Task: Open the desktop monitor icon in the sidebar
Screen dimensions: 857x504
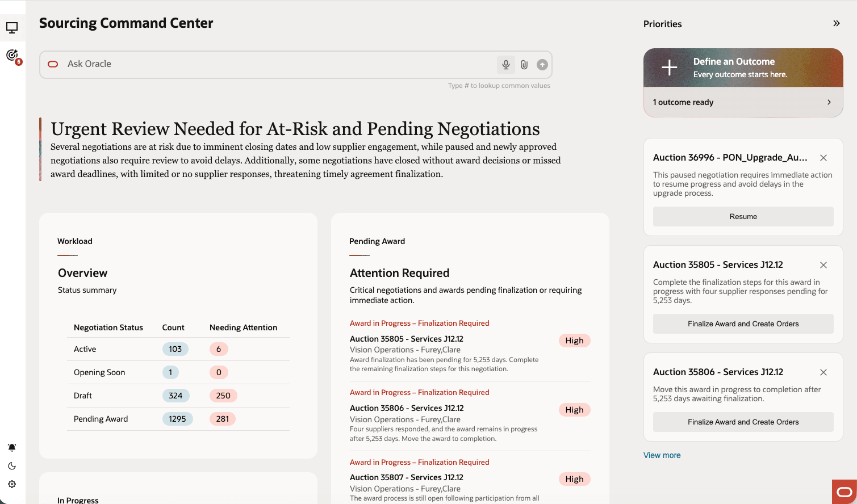Action: (12, 27)
